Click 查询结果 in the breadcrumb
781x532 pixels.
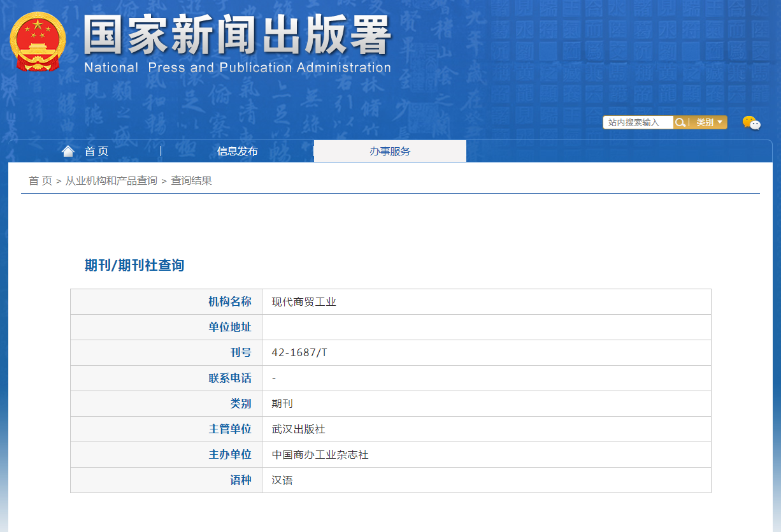tap(191, 181)
